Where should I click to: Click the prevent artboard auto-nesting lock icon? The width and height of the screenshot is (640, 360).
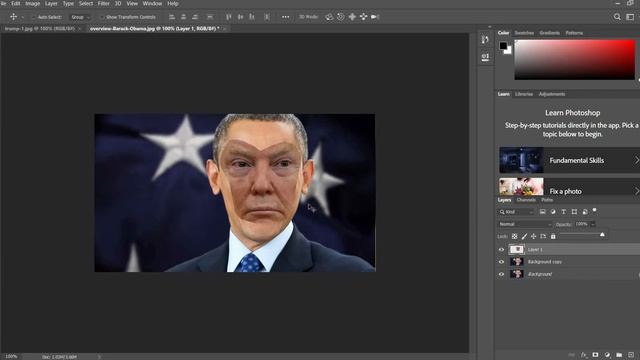coord(543,236)
